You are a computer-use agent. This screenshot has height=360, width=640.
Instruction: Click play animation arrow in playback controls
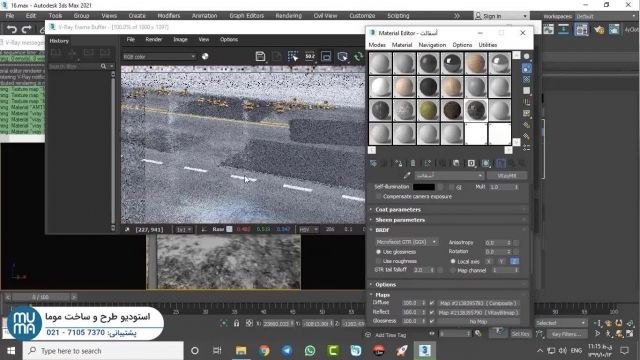pyautogui.click(x=598, y=333)
